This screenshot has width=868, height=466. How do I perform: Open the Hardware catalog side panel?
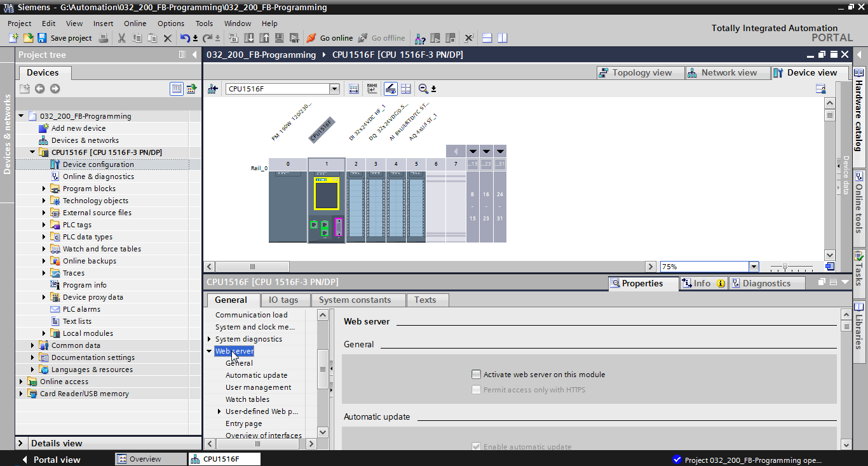(858, 109)
